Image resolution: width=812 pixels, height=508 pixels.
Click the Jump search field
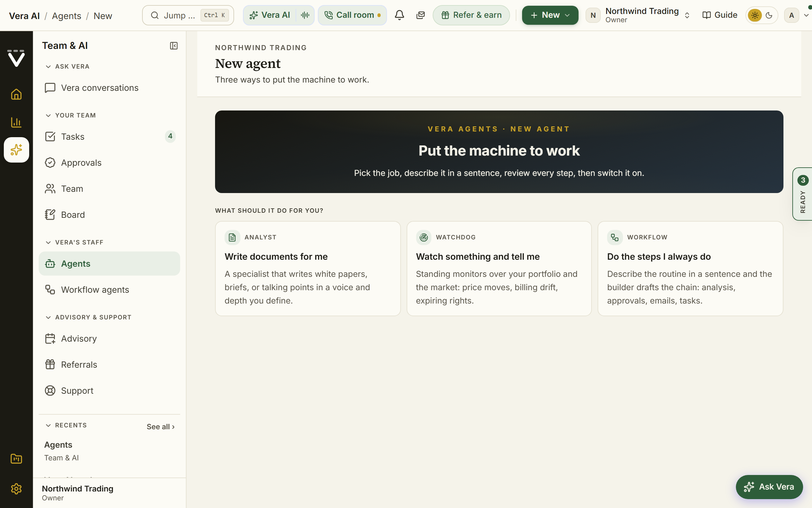188,15
